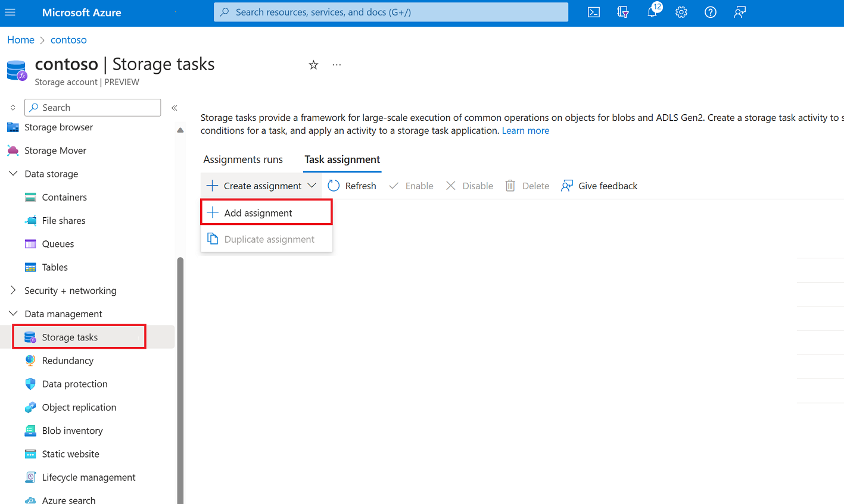Open the Create assignment dropdown arrow
The height and width of the screenshot is (504, 844).
(x=312, y=186)
